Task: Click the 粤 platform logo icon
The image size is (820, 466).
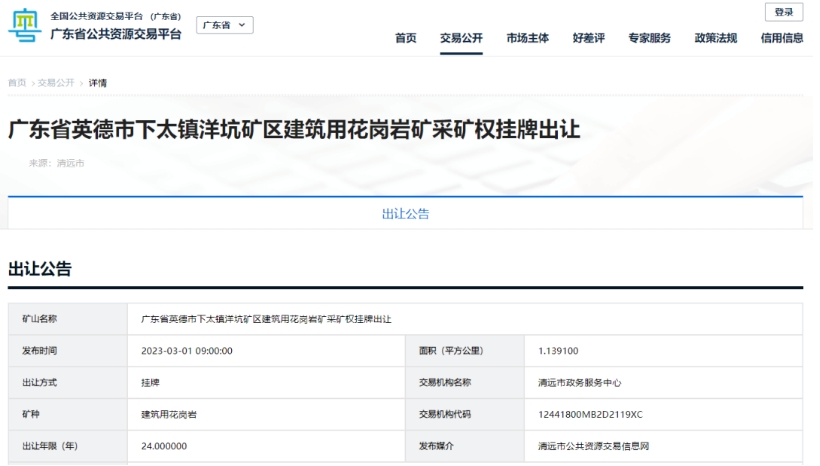Action: click(24, 26)
